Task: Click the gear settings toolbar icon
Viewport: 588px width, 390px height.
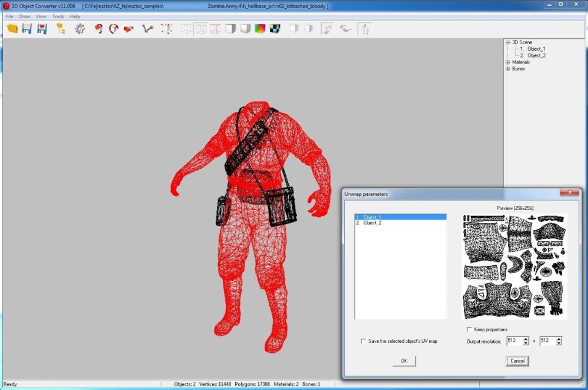Action: coord(79,28)
